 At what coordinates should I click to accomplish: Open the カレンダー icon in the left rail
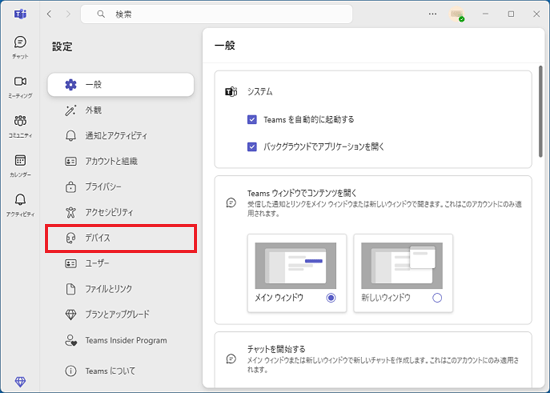[20, 160]
